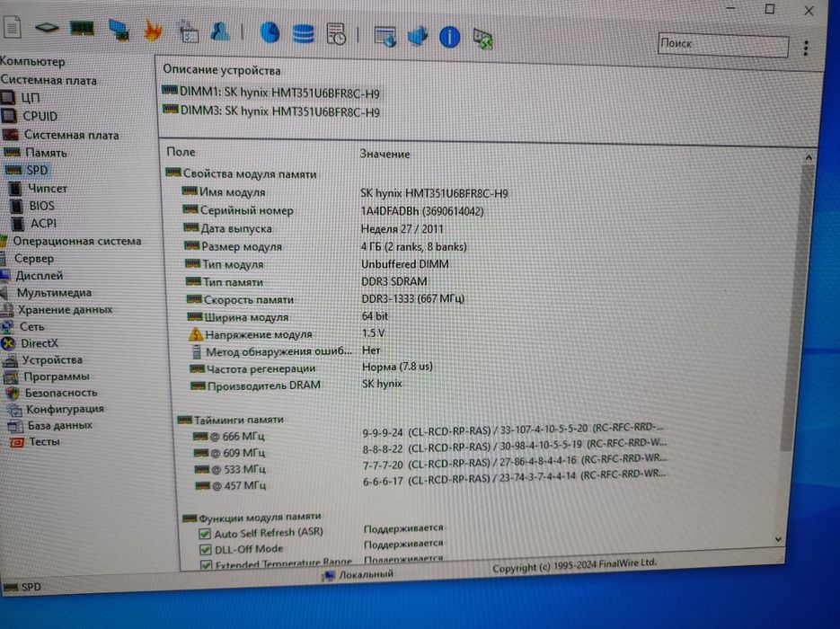840x629 pixels.
Task: Open Сервер category in sidebar
Action: pyautogui.click(x=28, y=258)
